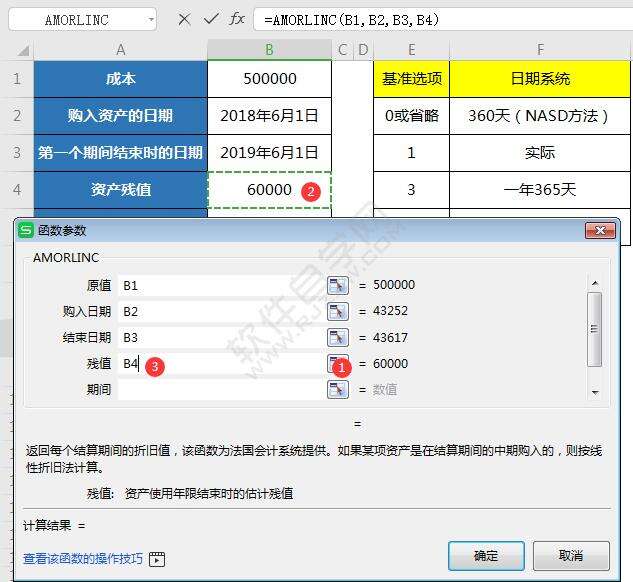Click cell E3 with value 1
The image size is (633, 582).
(x=411, y=153)
